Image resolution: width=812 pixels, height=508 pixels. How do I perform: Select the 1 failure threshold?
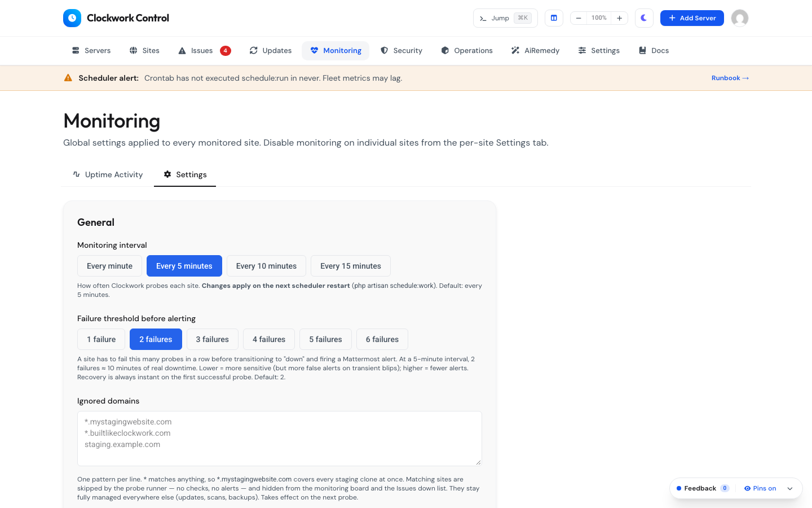101,339
